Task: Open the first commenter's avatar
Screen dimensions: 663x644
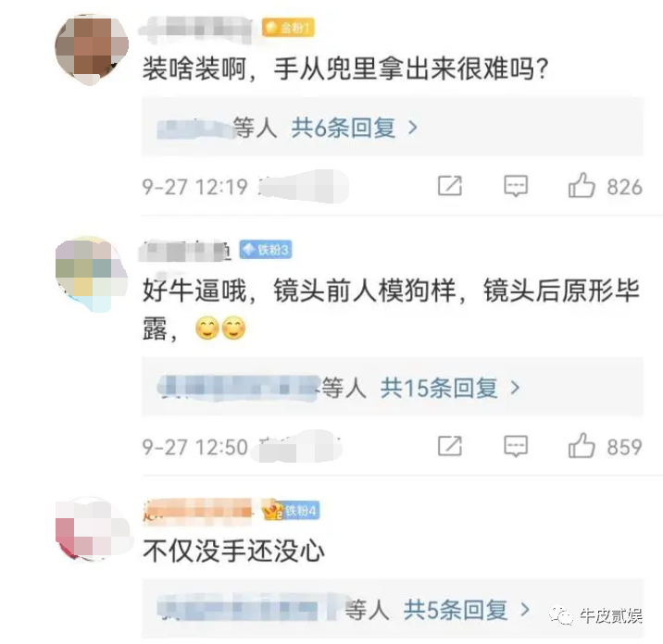Action: coord(92,49)
